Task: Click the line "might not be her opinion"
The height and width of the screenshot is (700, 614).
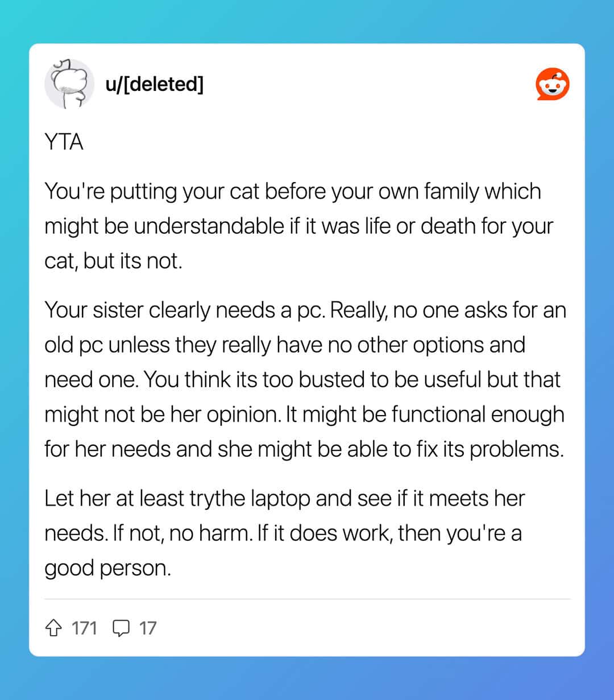Action: (304, 414)
